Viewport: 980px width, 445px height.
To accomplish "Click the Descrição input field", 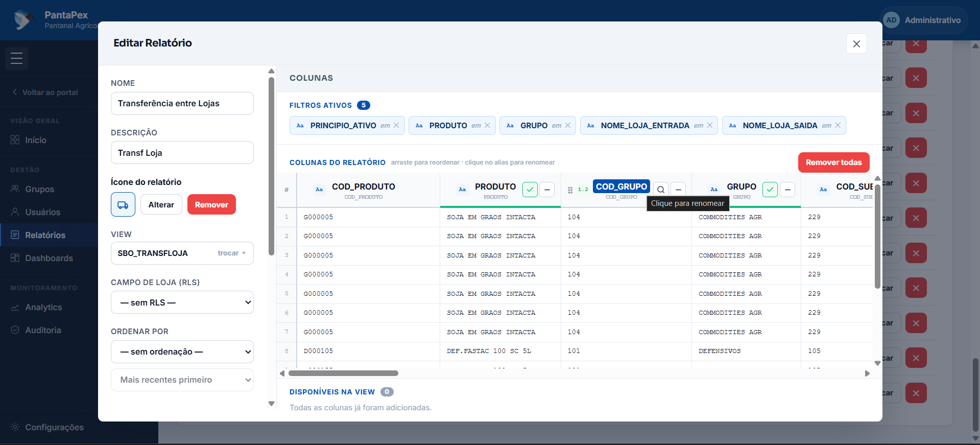I will 182,153.
